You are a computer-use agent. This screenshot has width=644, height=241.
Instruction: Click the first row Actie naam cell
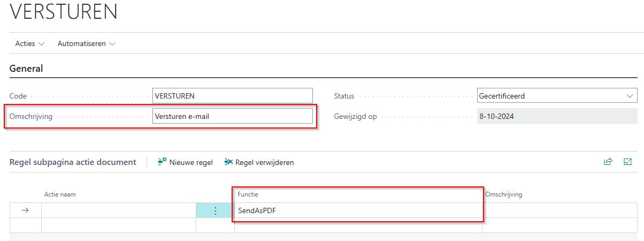[118, 210]
